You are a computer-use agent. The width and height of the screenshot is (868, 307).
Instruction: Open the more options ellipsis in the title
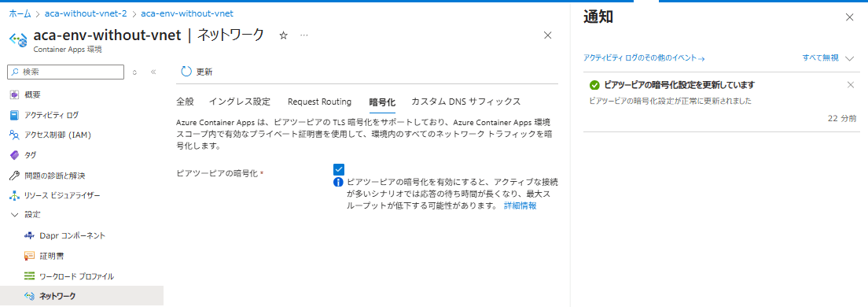pyautogui.click(x=304, y=35)
